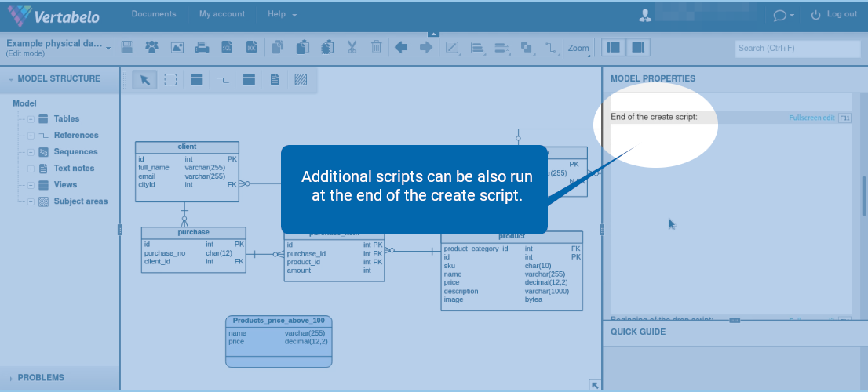Toggle the left panel visibility button
Screen dimensions: 868x392
(x=614, y=48)
